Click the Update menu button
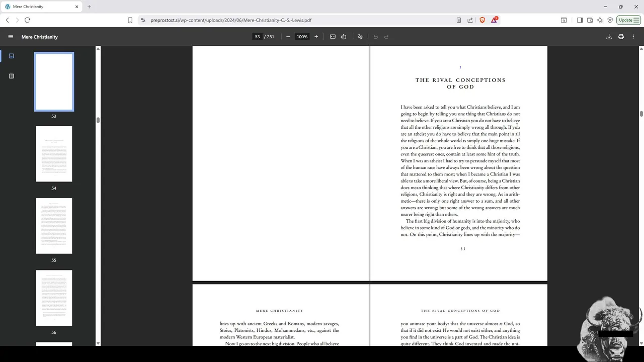The image size is (644, 362). 629,20
